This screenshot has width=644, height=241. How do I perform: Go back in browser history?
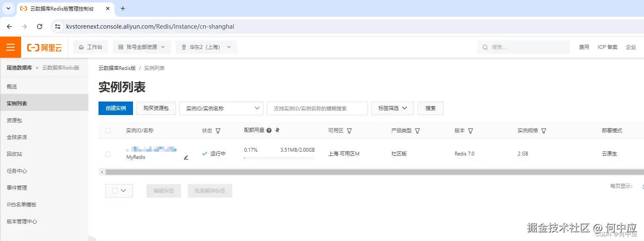pos(9,27)
